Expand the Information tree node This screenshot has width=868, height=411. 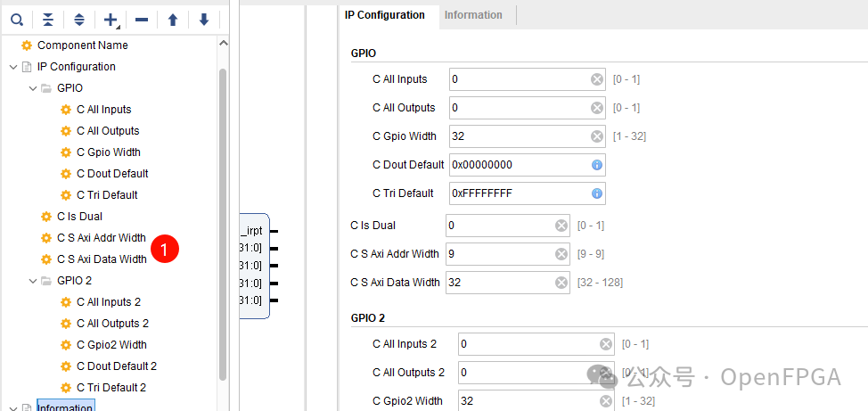pyautogui.click(x=13, y=407)
